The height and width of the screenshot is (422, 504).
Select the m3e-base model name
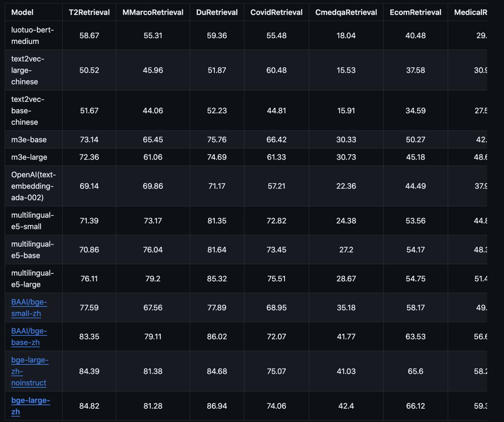[29, 139]
